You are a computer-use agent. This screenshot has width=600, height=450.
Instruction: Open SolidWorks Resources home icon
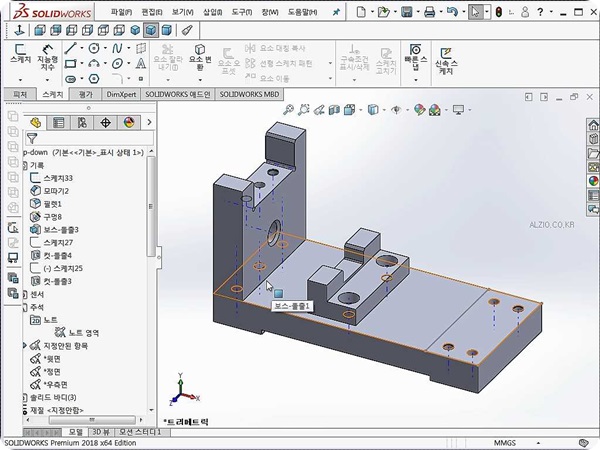(x=593, y=125)
